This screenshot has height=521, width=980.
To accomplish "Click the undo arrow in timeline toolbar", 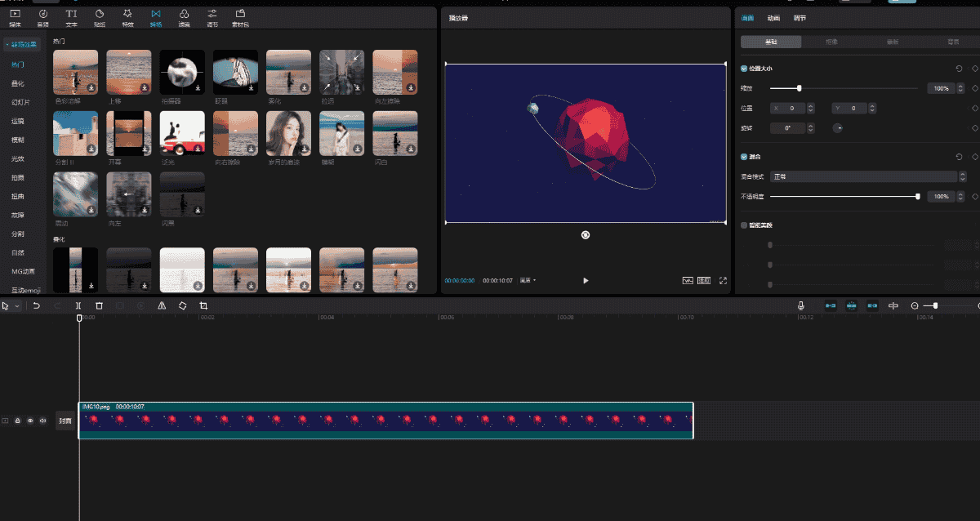I will tap(37, 305).
